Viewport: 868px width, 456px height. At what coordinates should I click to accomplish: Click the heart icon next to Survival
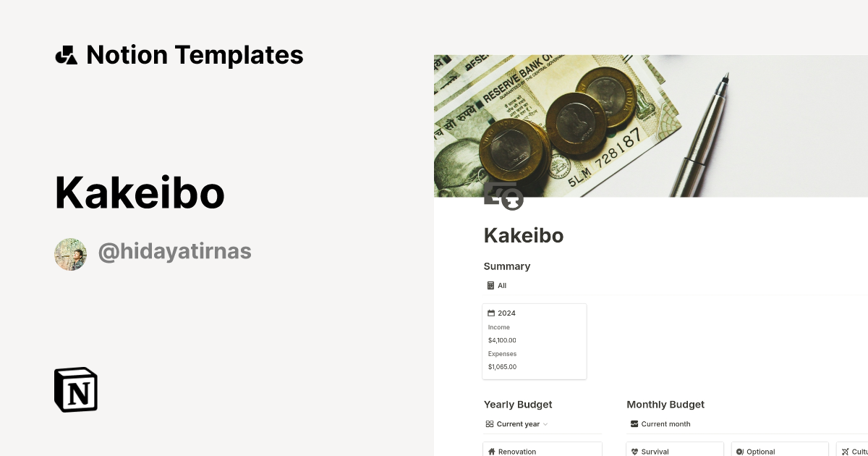click(x=635, y=451)
